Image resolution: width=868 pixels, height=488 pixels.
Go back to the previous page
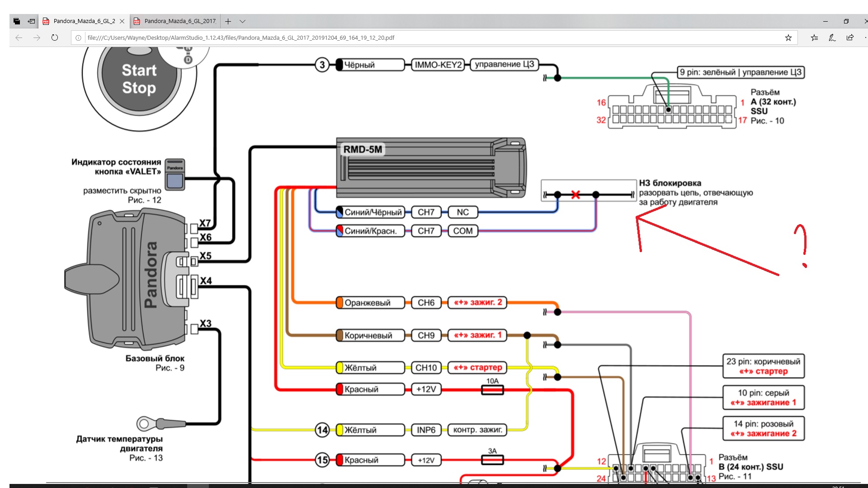coord(19,38)
